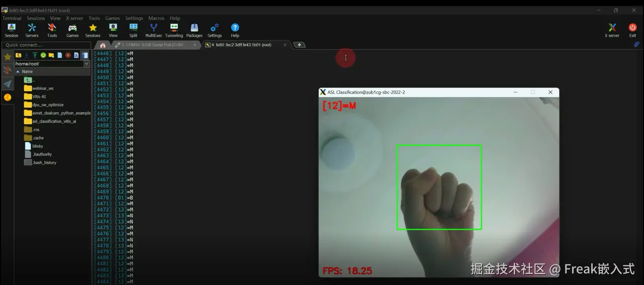Click terminal line [4470] [01]=B
The height and width of the screenshot is (285, 644).
click(x=114, y=198)
